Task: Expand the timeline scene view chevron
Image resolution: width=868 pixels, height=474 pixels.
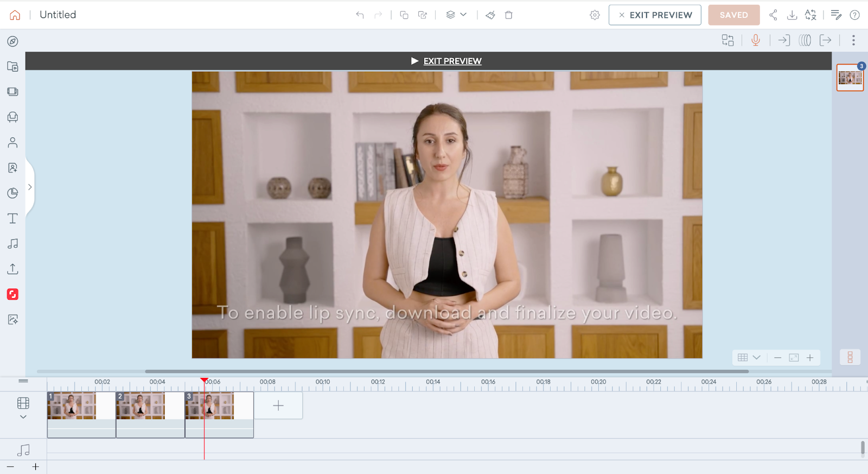Action: pyautogui.click(x=23, y=417)
